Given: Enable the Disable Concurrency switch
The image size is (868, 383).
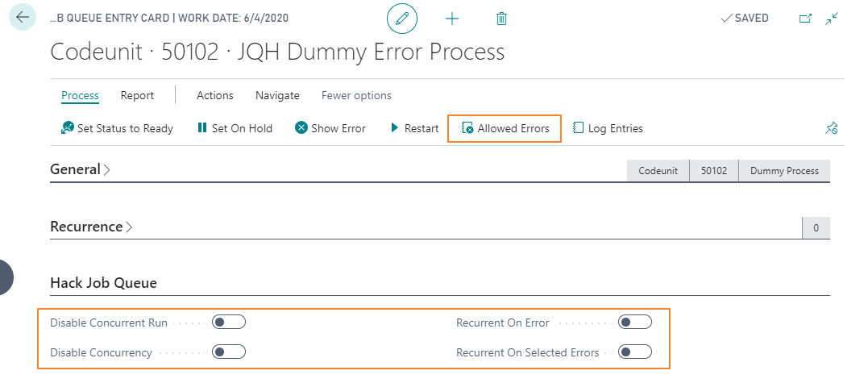Looking at the screenshot, I should [x=229, y=352].
